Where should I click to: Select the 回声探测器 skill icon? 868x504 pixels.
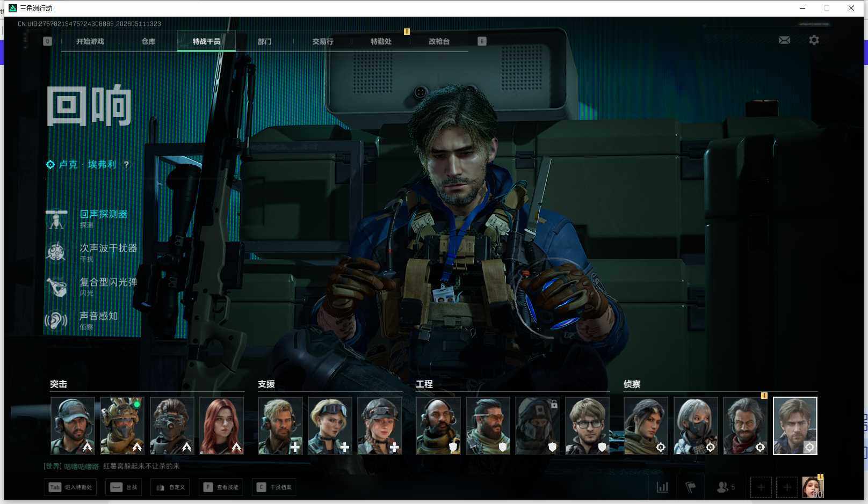[x=56, y=219]
